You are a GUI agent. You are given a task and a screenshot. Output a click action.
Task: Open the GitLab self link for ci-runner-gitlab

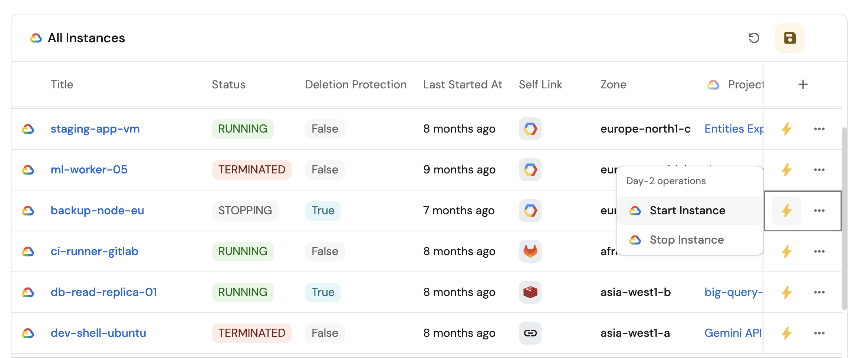click(x=530, y=251)
